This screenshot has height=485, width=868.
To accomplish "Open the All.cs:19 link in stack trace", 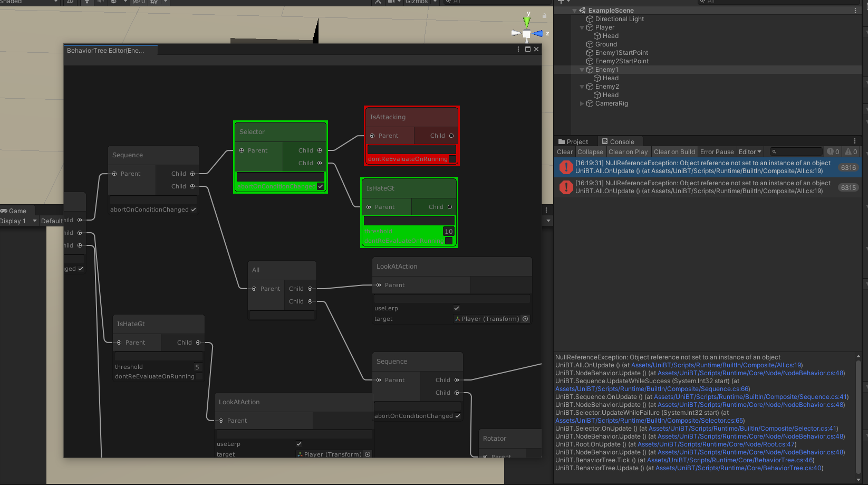I will pyautogui.click(x=717, y=365).
